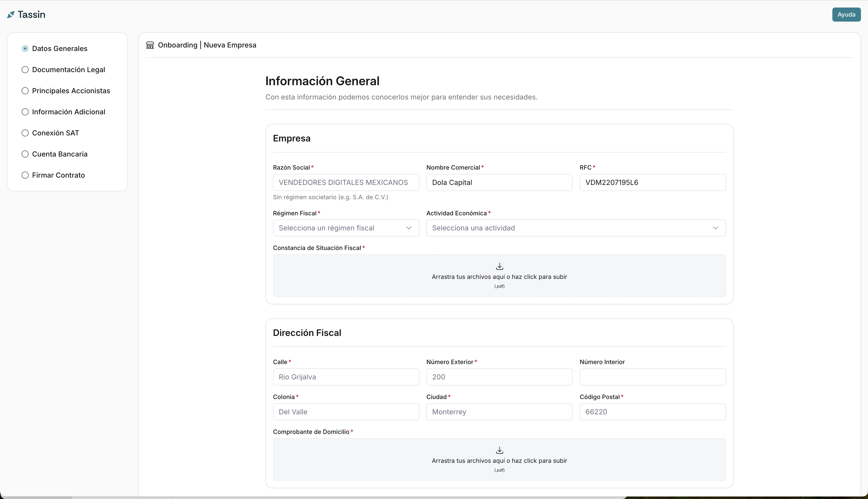Click the Régimen Fiscal chevron arrow

[x=409, y=228]
